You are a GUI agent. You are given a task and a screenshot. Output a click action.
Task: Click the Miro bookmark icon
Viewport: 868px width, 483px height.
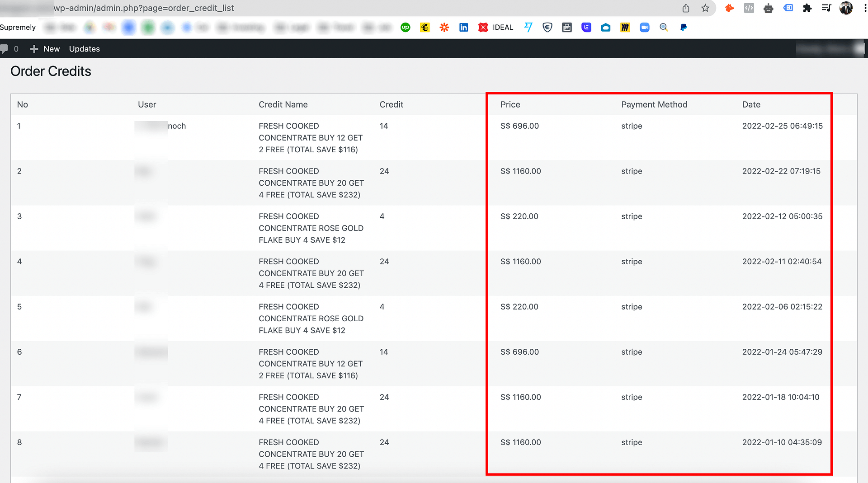click(625, 28)
